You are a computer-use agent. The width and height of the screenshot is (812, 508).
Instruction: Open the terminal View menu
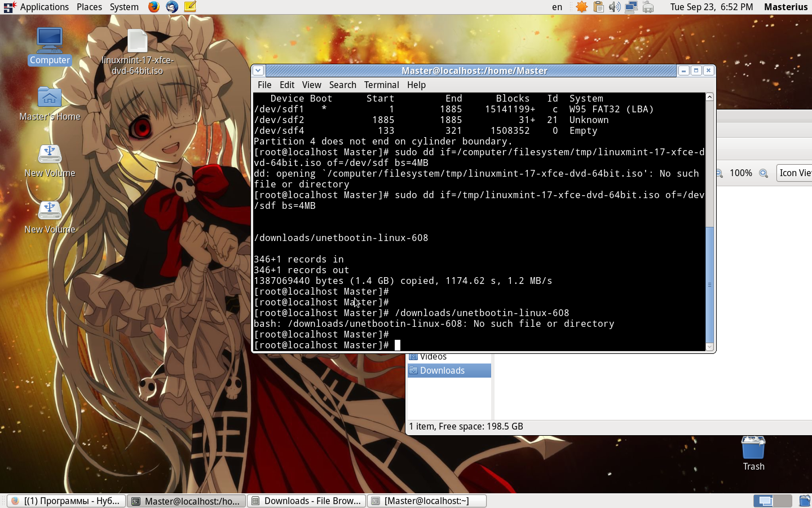(x=311, y=85)
